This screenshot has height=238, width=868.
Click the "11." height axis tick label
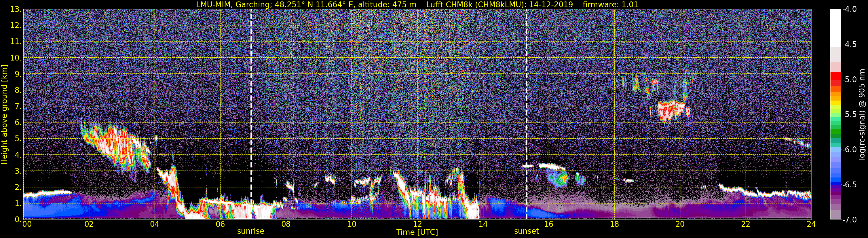coord(16,42)
